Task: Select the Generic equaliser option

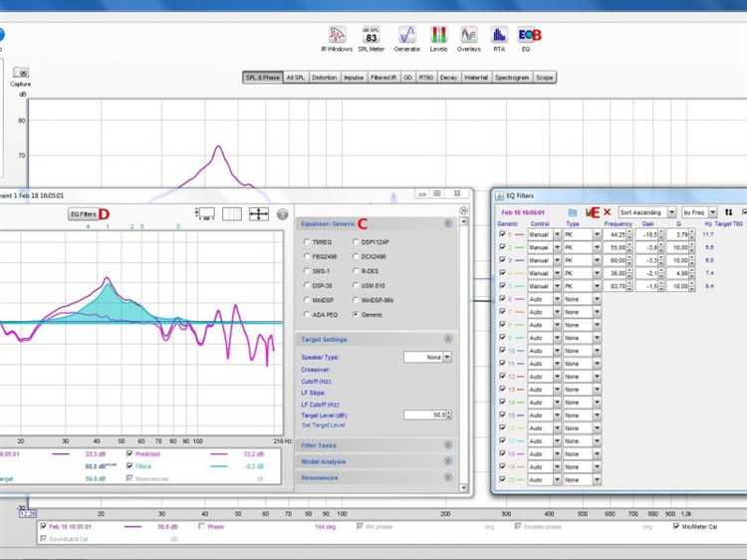Action: tap(356, 315)
